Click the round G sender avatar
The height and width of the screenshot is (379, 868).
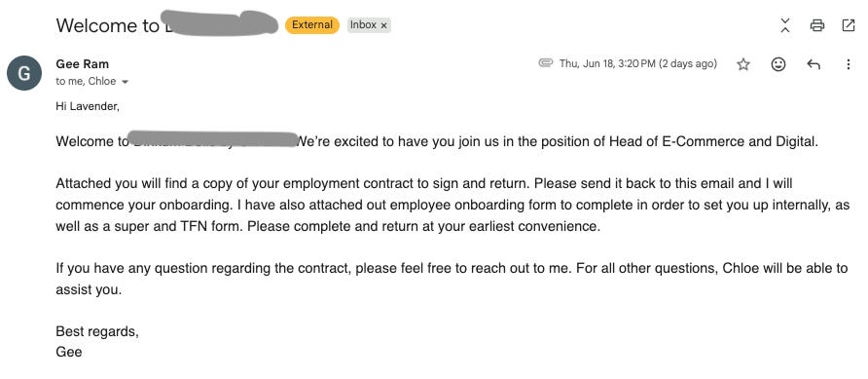(24, 73)
